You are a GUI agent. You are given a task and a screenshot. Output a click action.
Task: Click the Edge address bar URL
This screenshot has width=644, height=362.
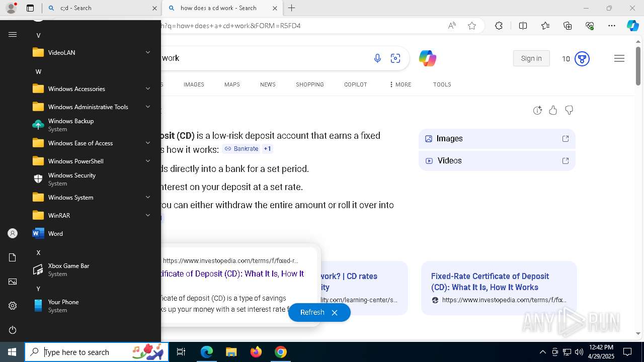point(230,26)
